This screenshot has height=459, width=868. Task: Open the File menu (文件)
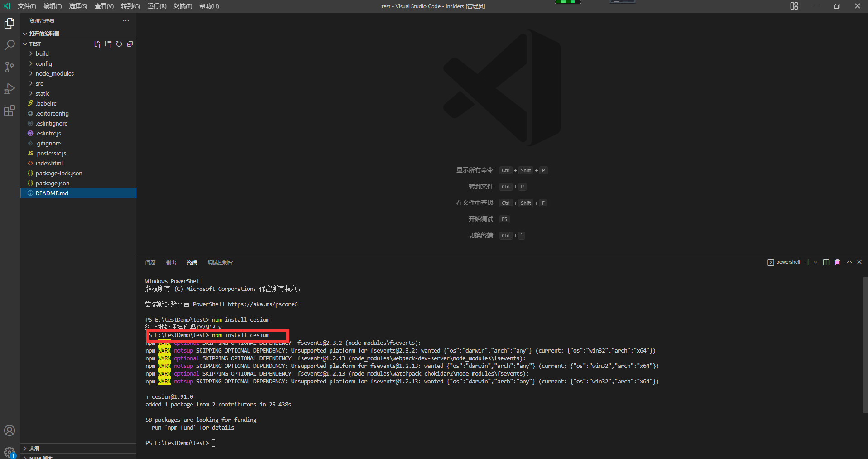(27, 6)
